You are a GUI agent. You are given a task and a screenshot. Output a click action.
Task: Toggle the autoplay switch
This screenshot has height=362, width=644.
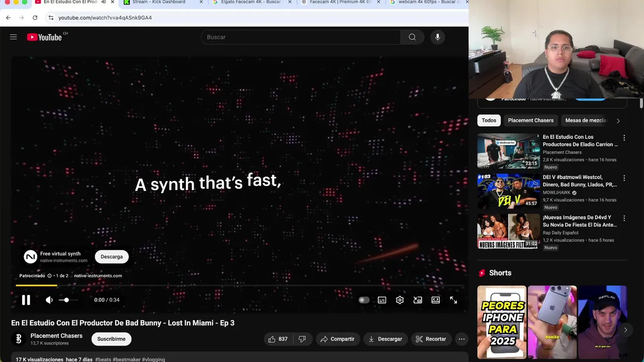(x=364, y=300)
